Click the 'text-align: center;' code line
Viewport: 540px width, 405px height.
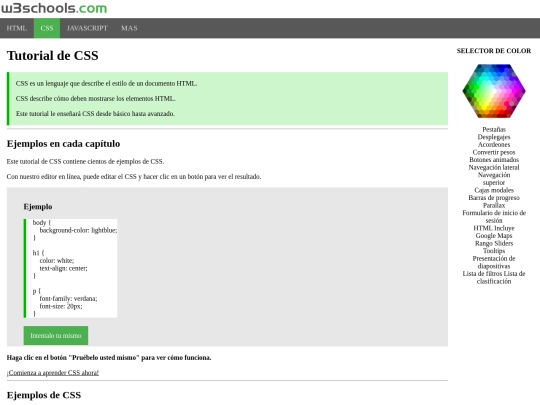point(63,268)
